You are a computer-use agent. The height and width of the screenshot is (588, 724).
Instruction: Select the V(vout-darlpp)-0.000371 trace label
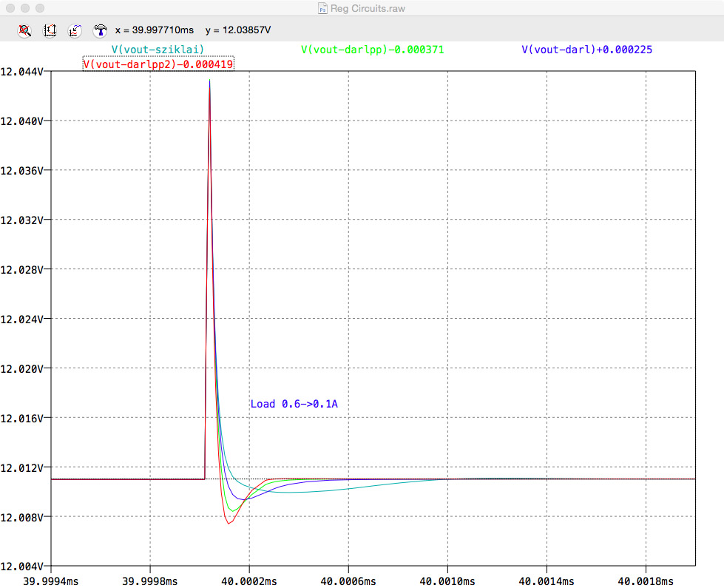(372, 50)
